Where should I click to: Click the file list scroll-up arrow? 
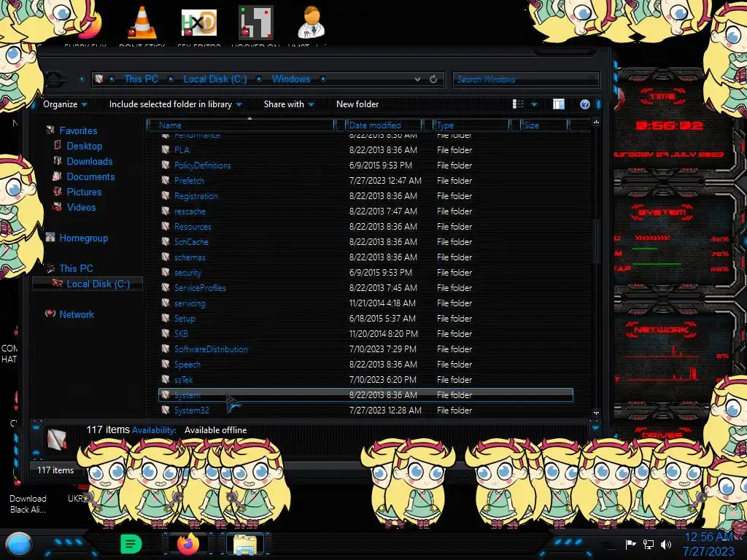[596, 122]
